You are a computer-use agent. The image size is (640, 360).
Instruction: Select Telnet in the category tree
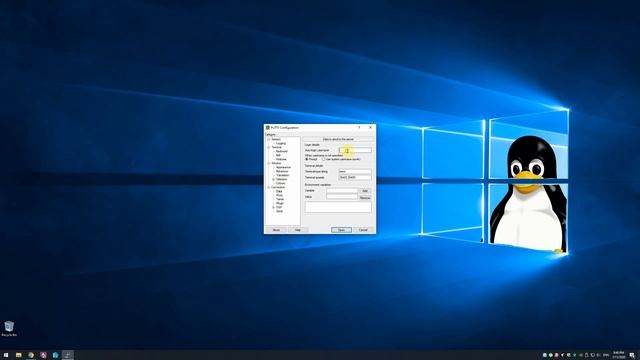tap(280, 199)
